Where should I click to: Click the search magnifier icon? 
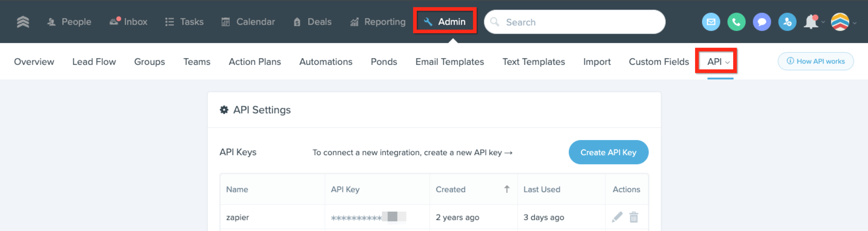click(494, 22)
